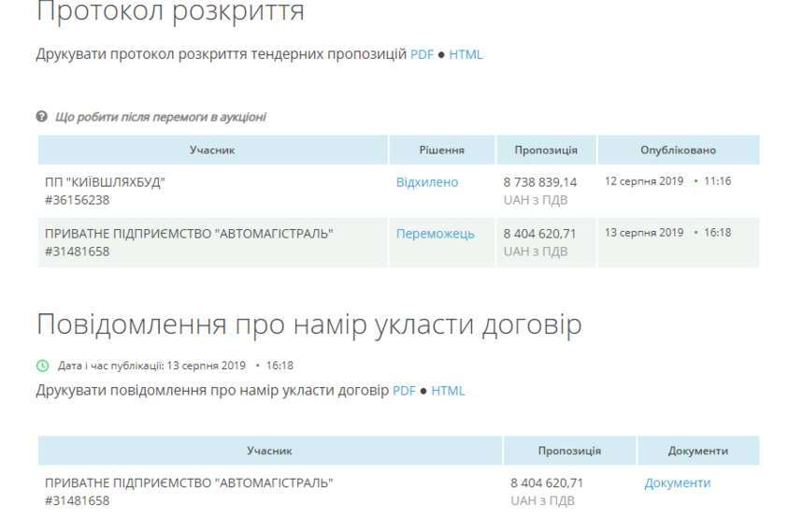The image size is (803, 532).
Task: Click the 'Відхилено' decision link
Action: point(427,182)
